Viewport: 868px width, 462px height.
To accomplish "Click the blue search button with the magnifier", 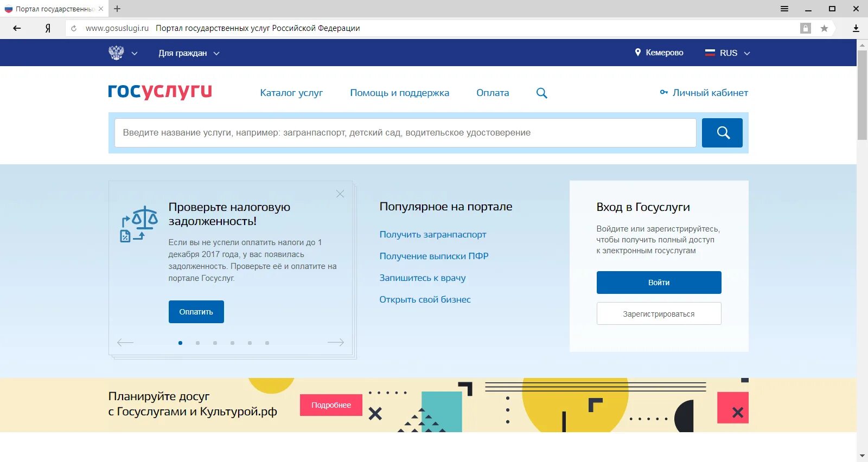I will click(x=722, y=133).
